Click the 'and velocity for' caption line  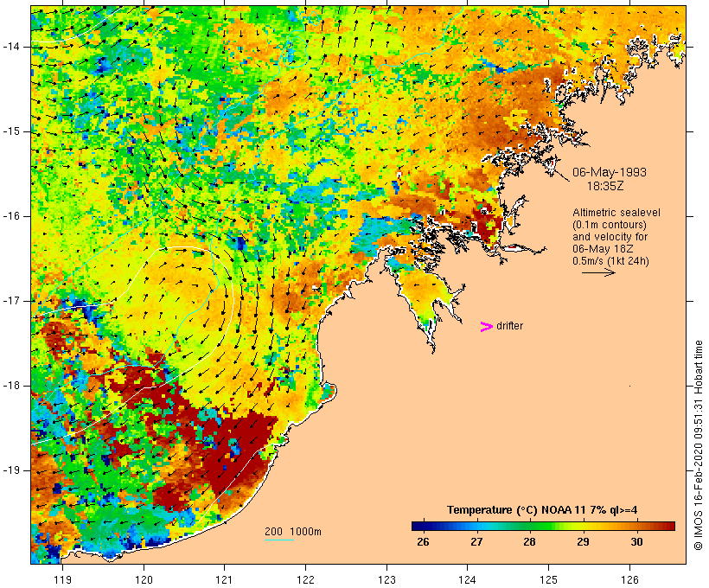point(610,237)
